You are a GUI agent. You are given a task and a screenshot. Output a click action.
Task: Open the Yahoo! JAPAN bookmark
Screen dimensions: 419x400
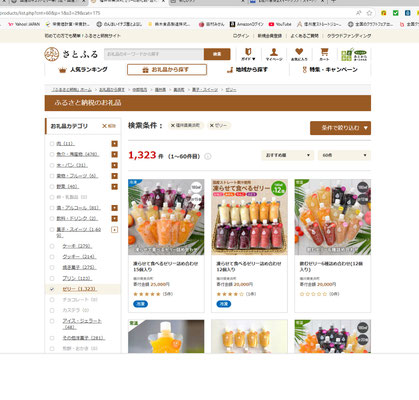tap(24, 24)
